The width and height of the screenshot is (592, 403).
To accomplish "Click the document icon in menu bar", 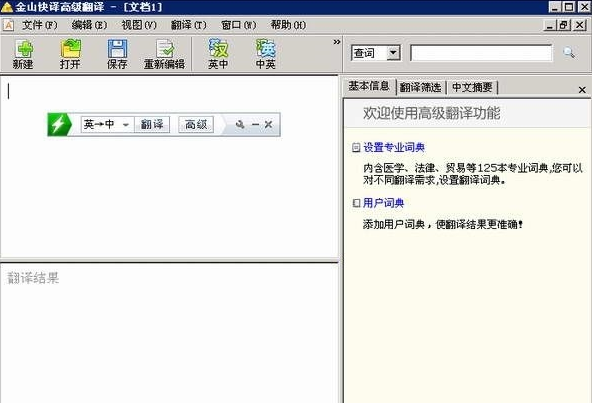I will [9, 25].
